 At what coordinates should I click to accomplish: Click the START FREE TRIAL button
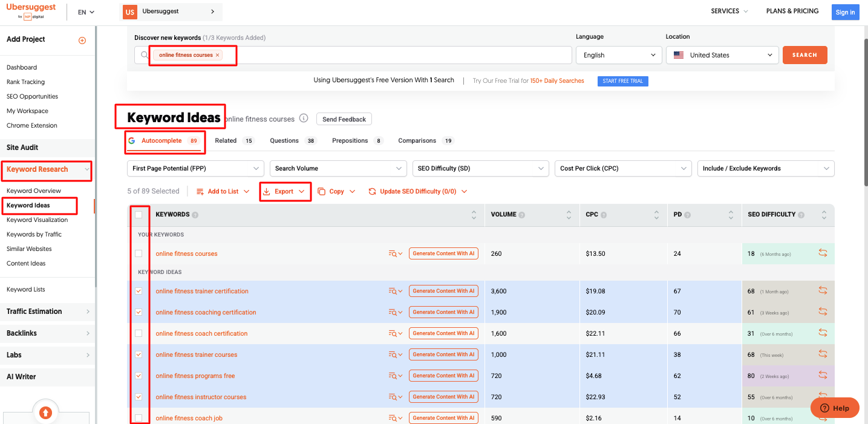pyautogui.click(x=622, y=81)
